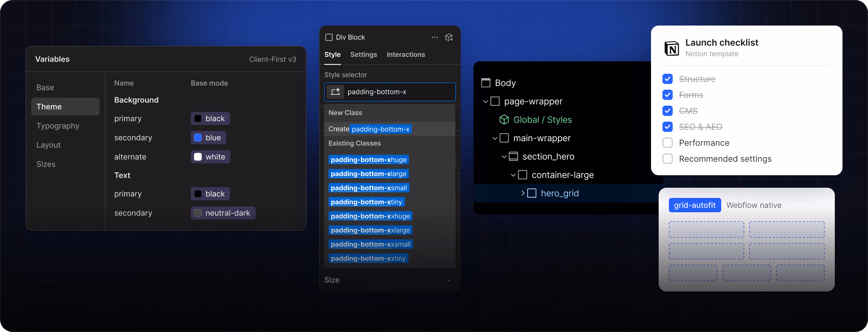Click Create padding-bottom-x new class option

[x=389, y=129]
